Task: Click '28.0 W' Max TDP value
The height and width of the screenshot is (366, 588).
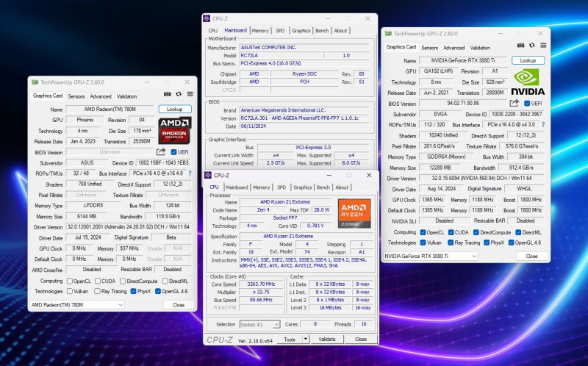Action: [x=322, y=210]
